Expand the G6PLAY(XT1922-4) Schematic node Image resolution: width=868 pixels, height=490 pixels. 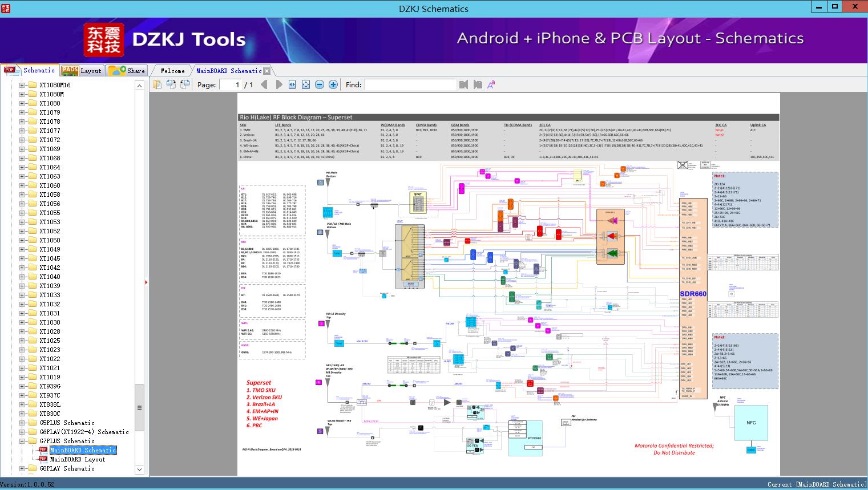[22, 432]
